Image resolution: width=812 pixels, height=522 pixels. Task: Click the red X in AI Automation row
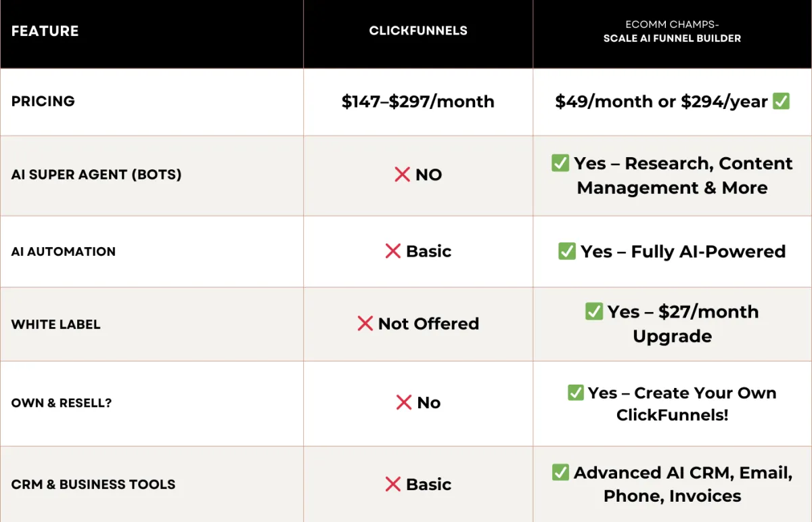click(x=393, y=251)
